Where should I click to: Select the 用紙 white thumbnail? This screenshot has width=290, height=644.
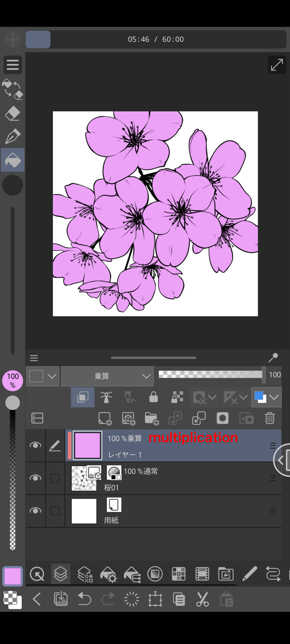coord(84,511)
